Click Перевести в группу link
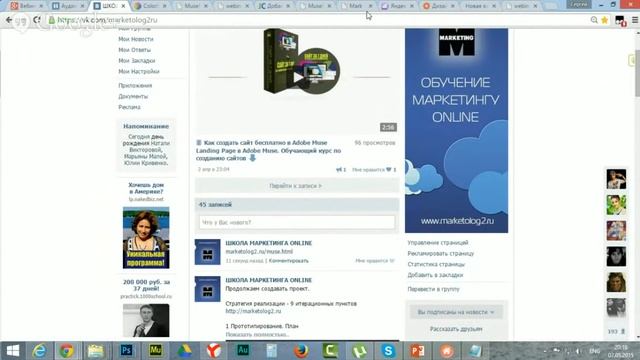Image resolution: width=640 pixels, height=360 pixels. 433,289
